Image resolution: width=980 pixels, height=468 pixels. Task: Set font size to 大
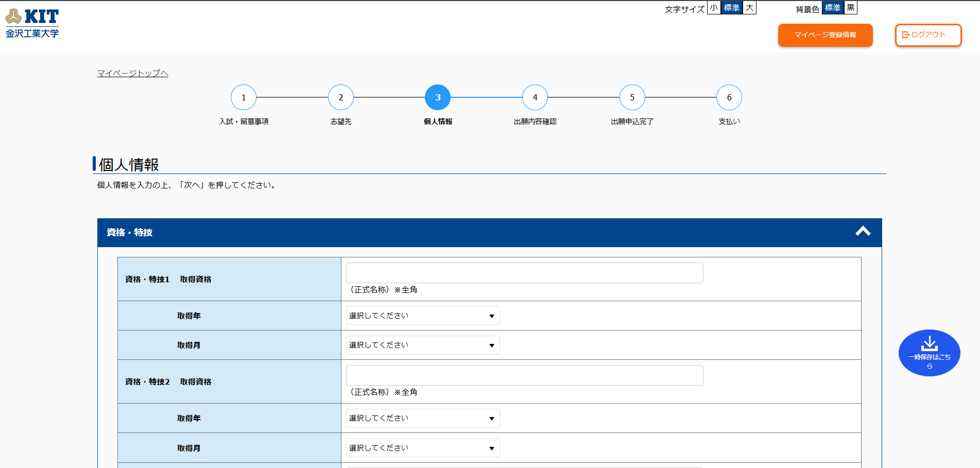coord(749,8)
